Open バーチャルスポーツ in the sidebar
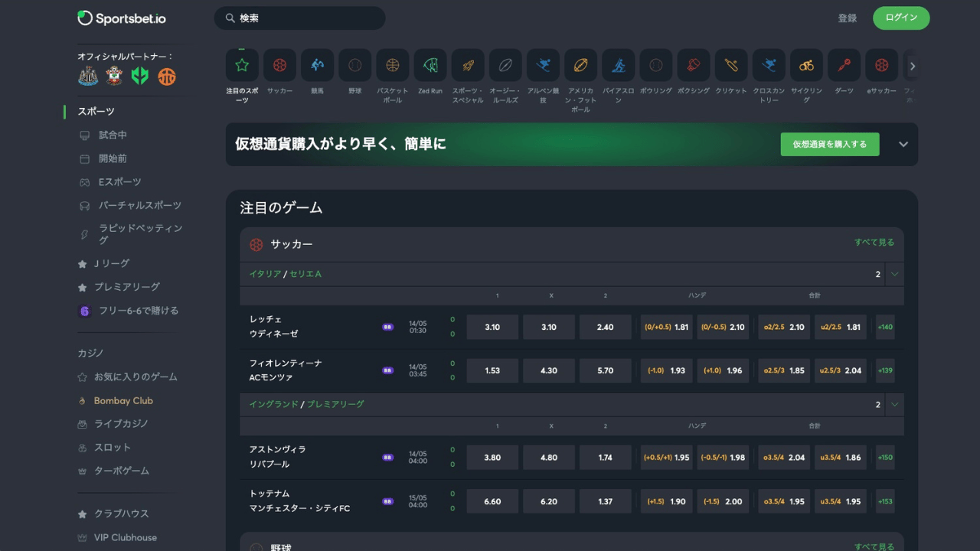The width and height of the screenshot is (980, 551). pyautogui.click(x=140, y=205)
